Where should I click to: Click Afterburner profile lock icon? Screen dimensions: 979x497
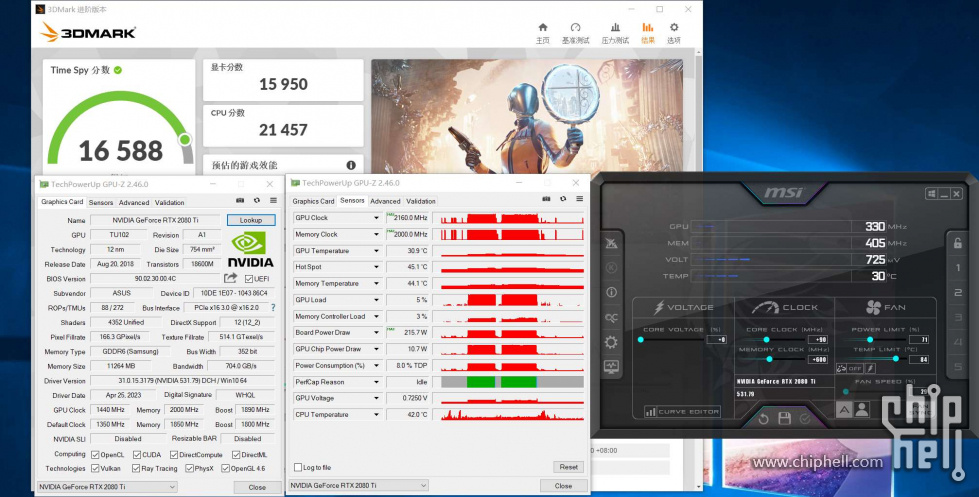click(x=958, y=242)
